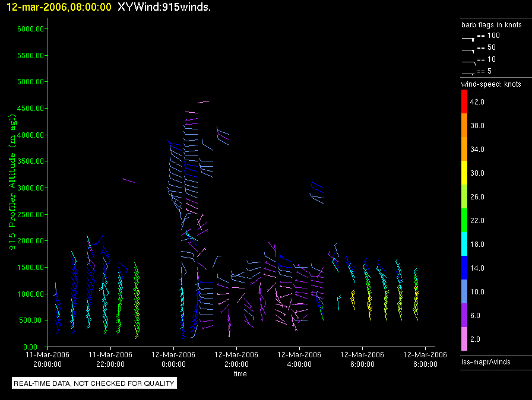Viewport: 532px width, 400px height.
Task: Click the 2500.00 altitude axis tick label
Action: pos(30,215)
